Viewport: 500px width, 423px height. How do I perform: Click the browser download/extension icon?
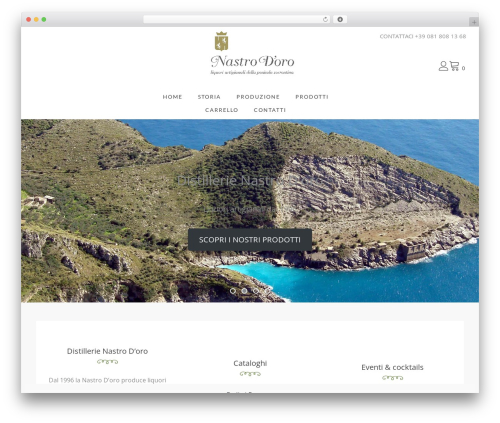click(x=340, y=19)
